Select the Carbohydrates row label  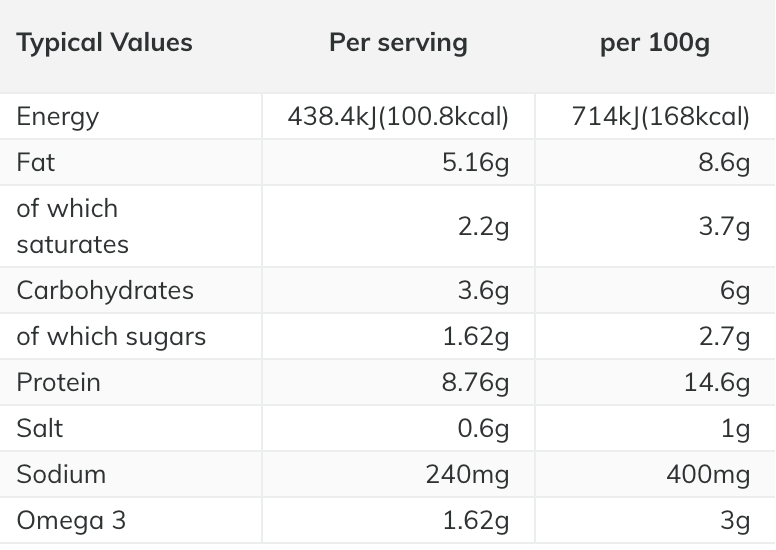pos(105,291)
